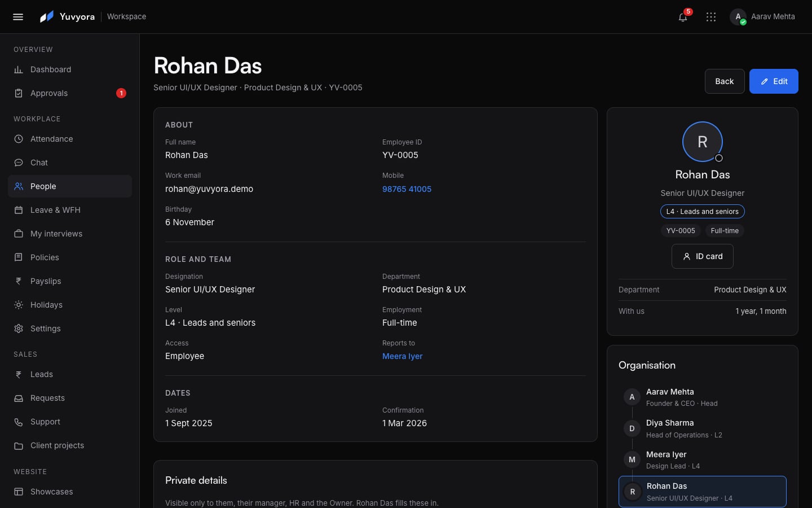This screenshot has height=508, width=812.
Task: Click the joined date 1 Sept 2025
Action: point(189,423)
